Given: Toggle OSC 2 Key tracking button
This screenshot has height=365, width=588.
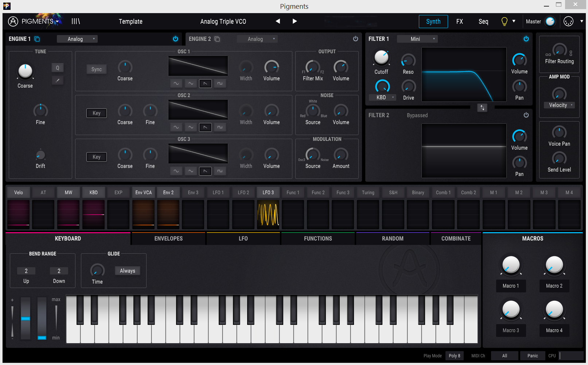Looking at the screenshot, I should 97,113.
